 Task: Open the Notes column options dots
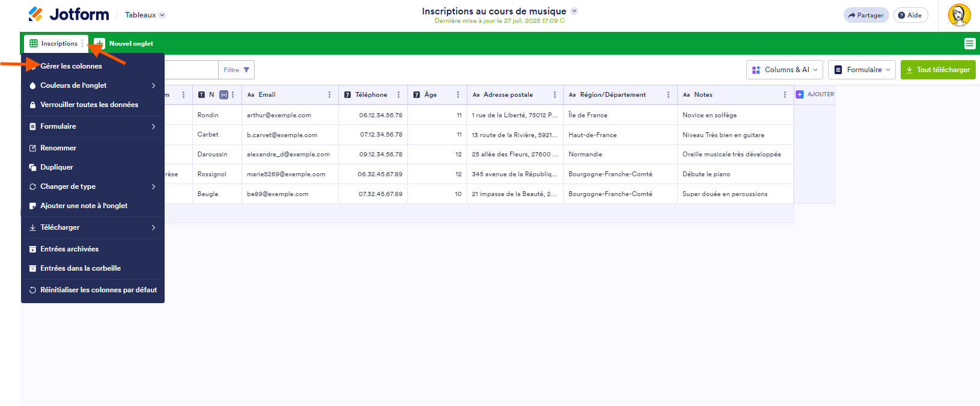click(785, 94)
